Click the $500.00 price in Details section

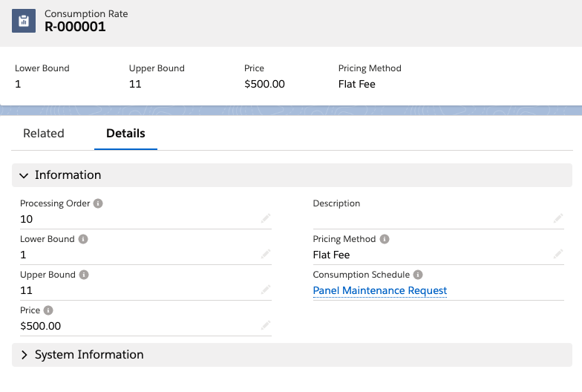point(41,326)
